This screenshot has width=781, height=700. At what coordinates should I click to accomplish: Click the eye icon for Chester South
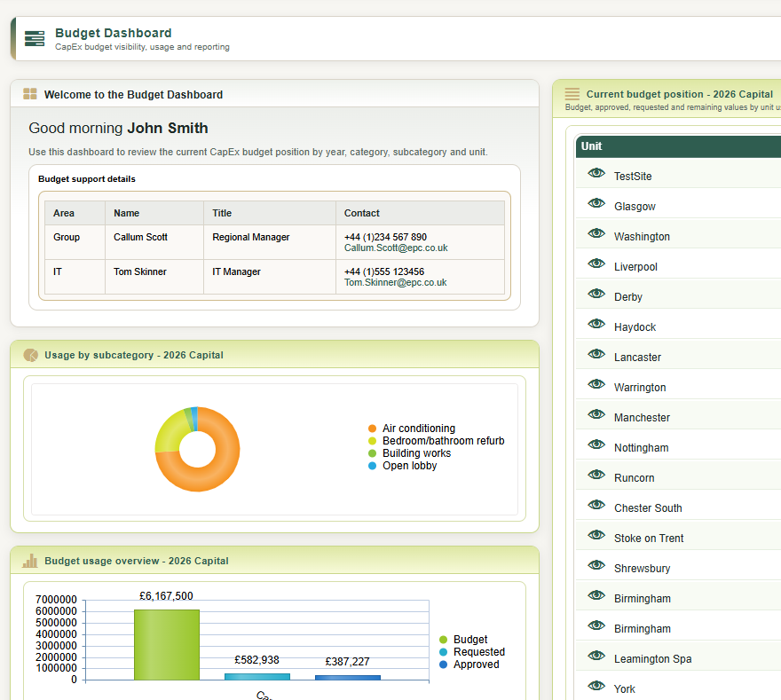click(596, 505)
